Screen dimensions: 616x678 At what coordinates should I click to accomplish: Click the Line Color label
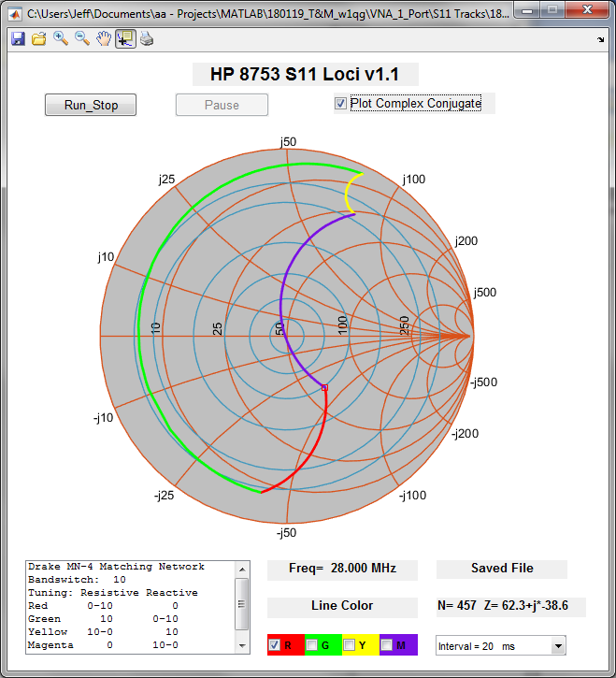pyautogui.click(x=342, y=606)
